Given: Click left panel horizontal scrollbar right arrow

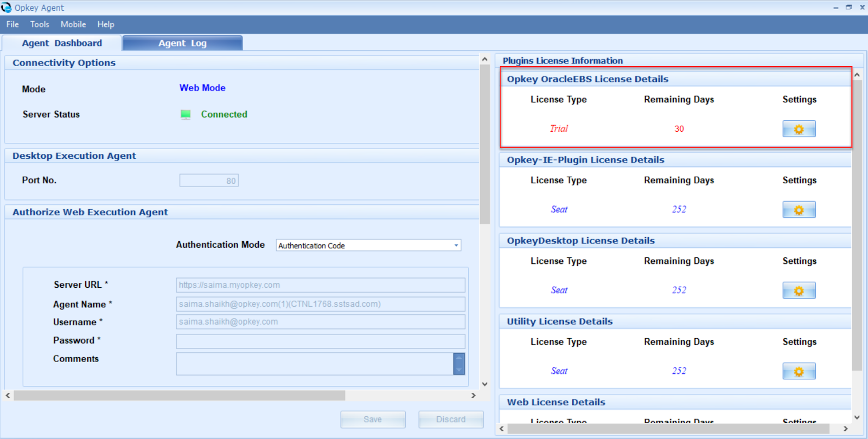Looking at the screenshot, I should coord(474,396).
